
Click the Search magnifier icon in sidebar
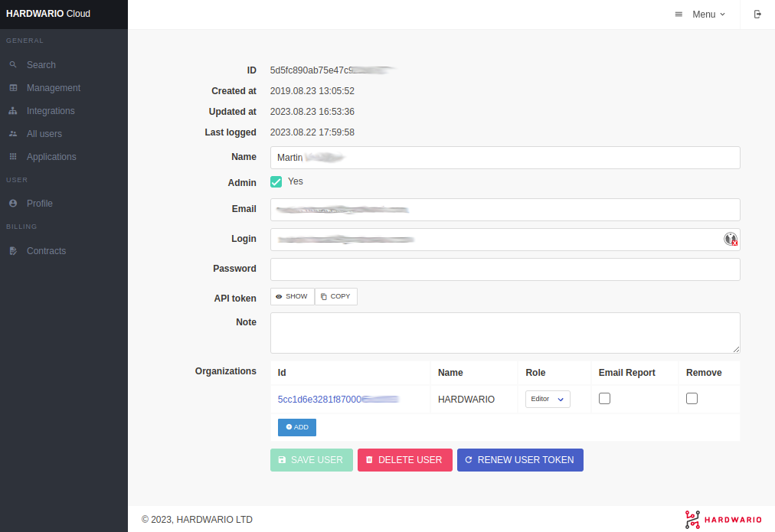(13, 65)
